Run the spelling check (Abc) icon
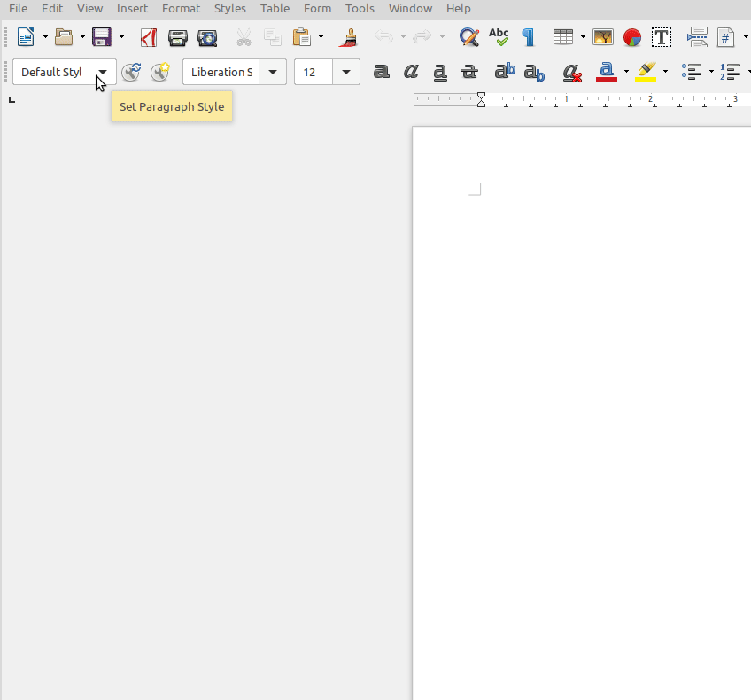This screenshot has height=700, width=751. [x=499, y=37]
